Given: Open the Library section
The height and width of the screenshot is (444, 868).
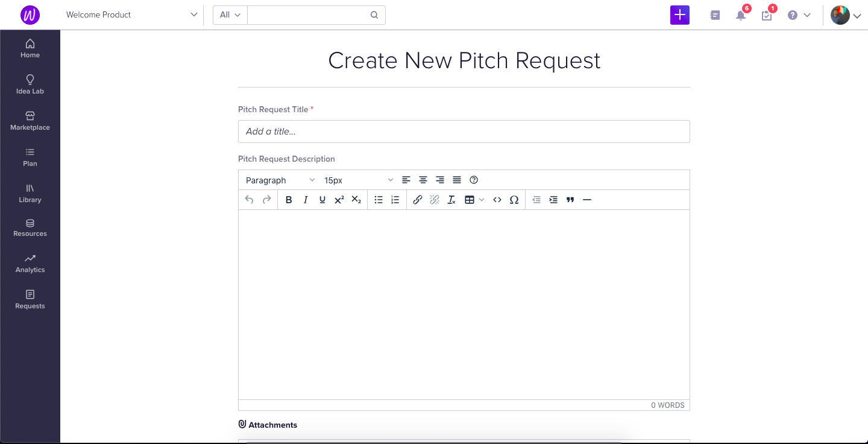Looking at the screenshot, I should click(x=30, y=193).
